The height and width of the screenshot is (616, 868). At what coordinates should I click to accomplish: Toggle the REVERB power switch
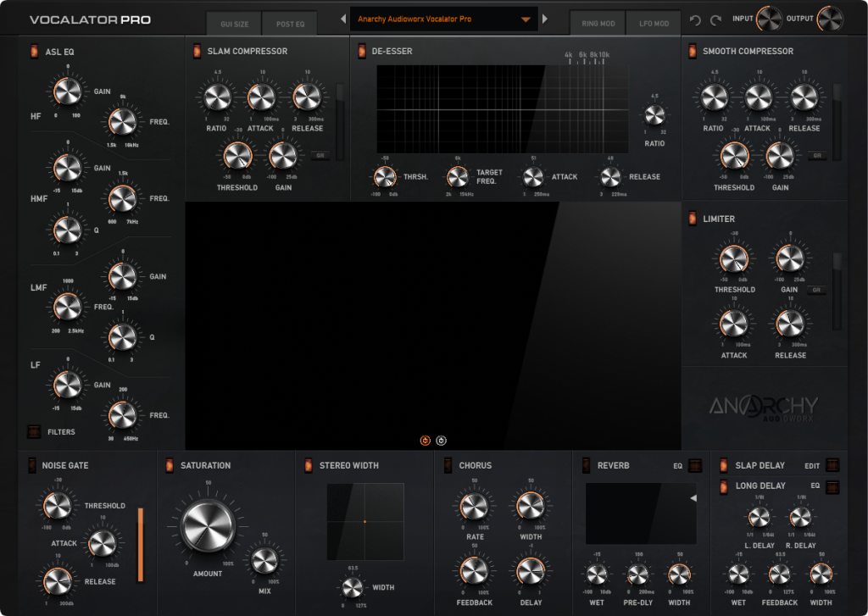(x=586, y=465)
